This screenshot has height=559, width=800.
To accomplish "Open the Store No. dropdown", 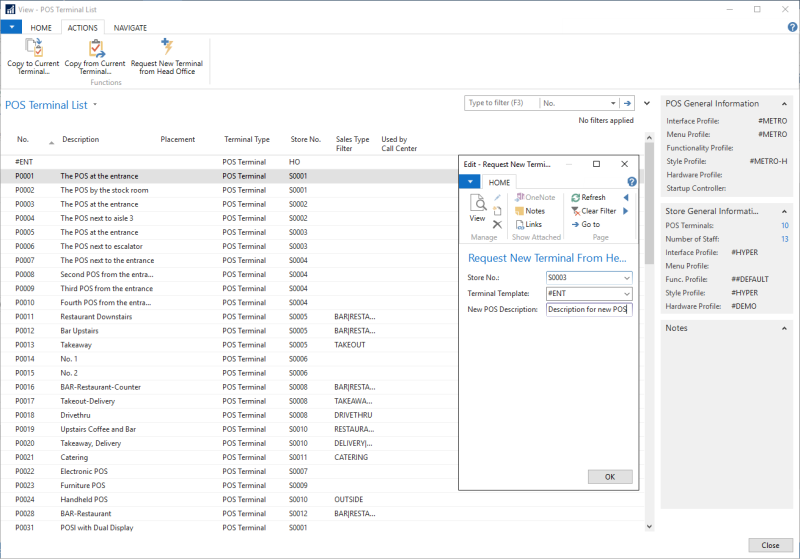I will coord(626,277).
